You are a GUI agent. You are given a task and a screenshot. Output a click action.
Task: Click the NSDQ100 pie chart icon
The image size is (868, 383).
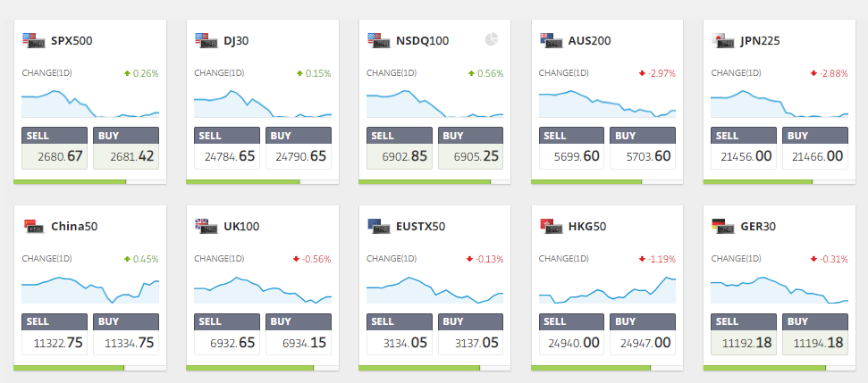click(491, 39)
